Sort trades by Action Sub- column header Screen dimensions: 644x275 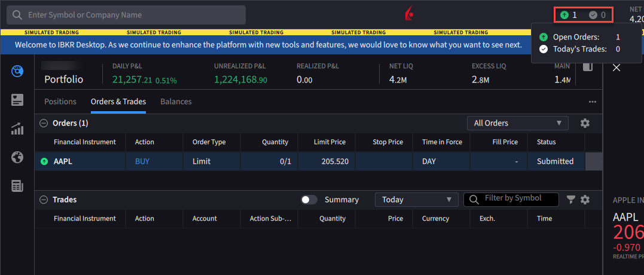[271, 219]
